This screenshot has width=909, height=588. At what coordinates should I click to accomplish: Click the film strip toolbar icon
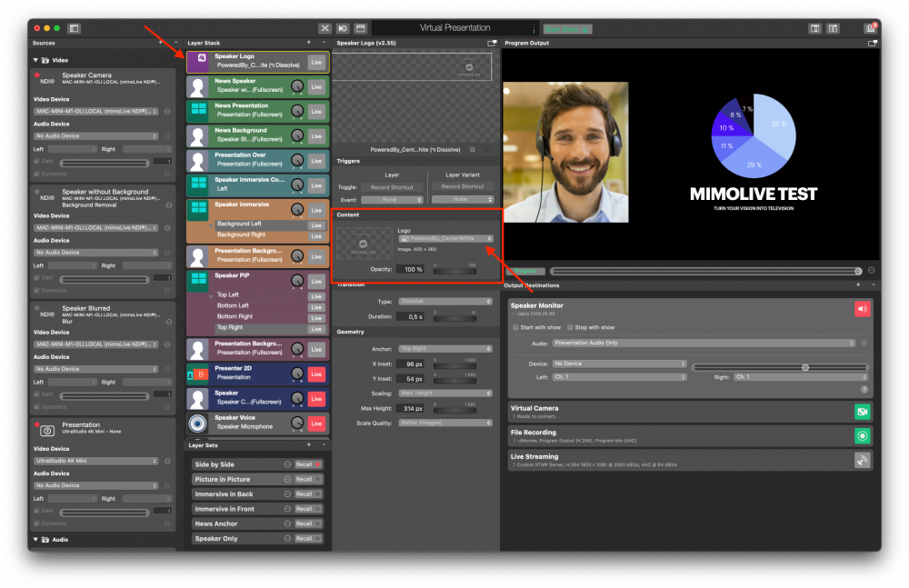pyautogui.click(x=361, y=28)
